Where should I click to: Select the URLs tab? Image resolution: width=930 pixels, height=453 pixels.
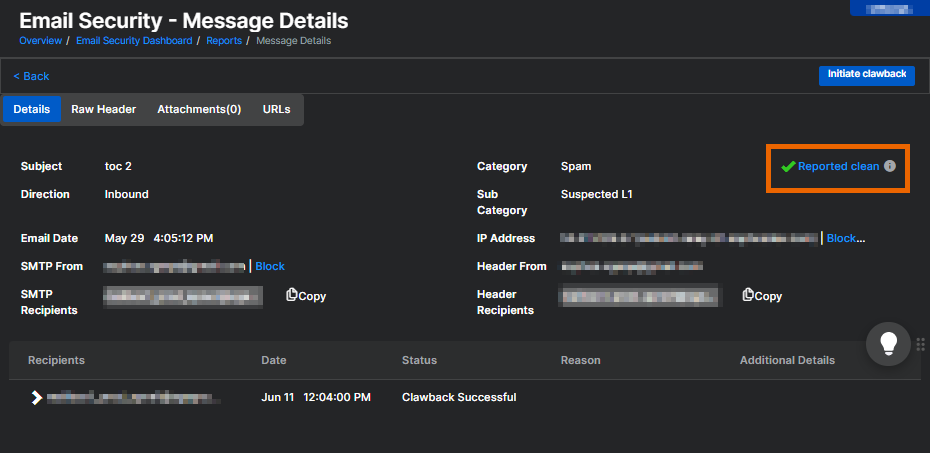tap(276, 109)
